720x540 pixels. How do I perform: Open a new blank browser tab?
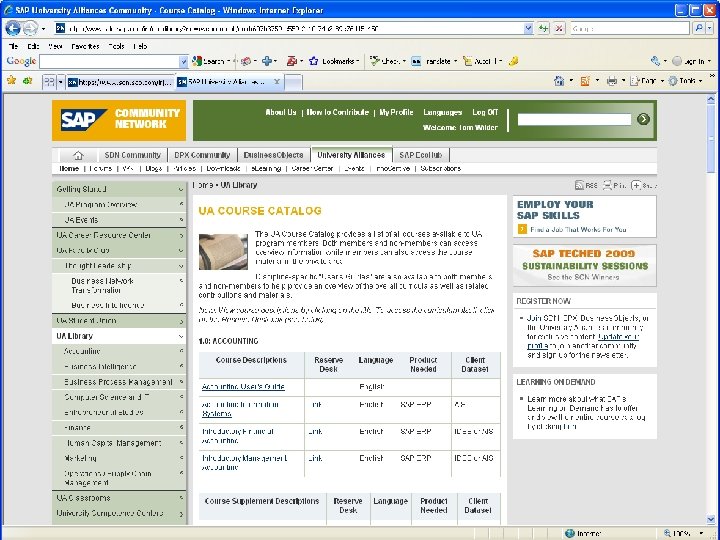point(293,83)
